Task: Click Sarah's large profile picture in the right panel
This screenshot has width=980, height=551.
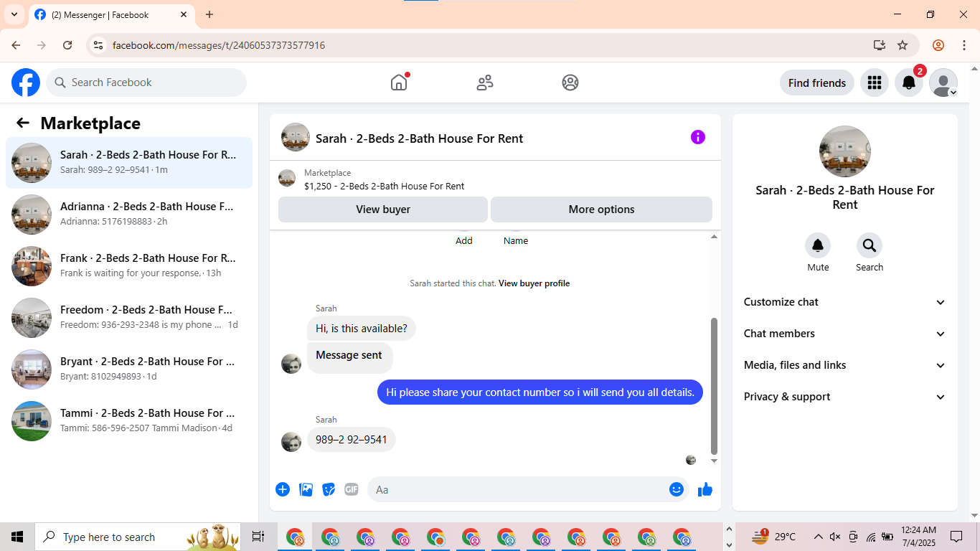Action: coord(845,151)
